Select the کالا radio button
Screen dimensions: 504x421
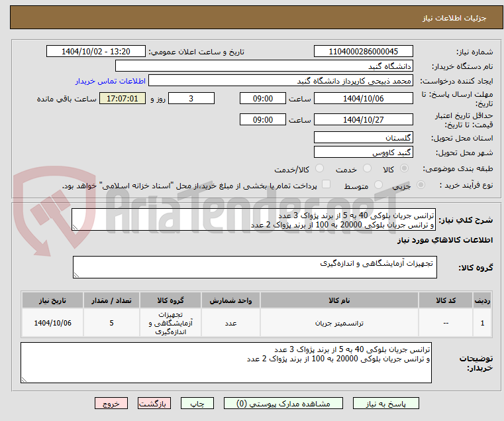(404, 168)
